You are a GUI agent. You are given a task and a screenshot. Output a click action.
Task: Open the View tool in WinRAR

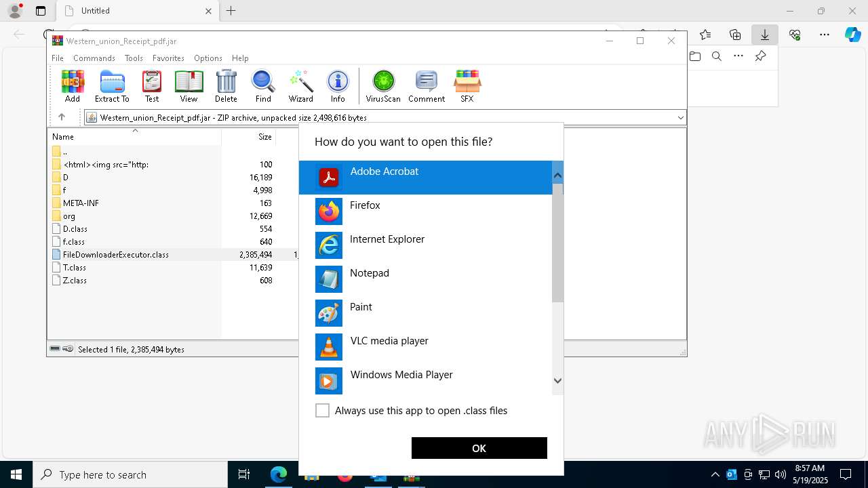[189, 86]
